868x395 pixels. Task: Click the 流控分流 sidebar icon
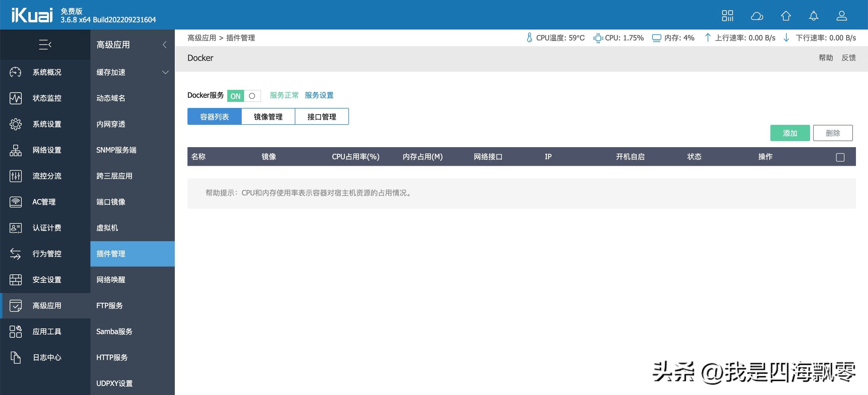[15, 176]
